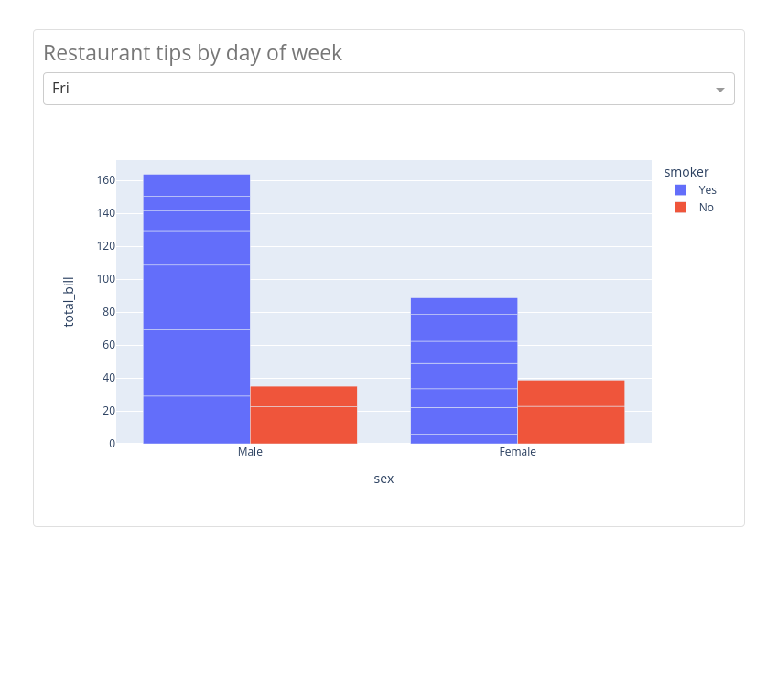Viewport: 778px width, 700px height.
Task: Click the "Female" x-axis category label
Action: (x=518, y=452)
